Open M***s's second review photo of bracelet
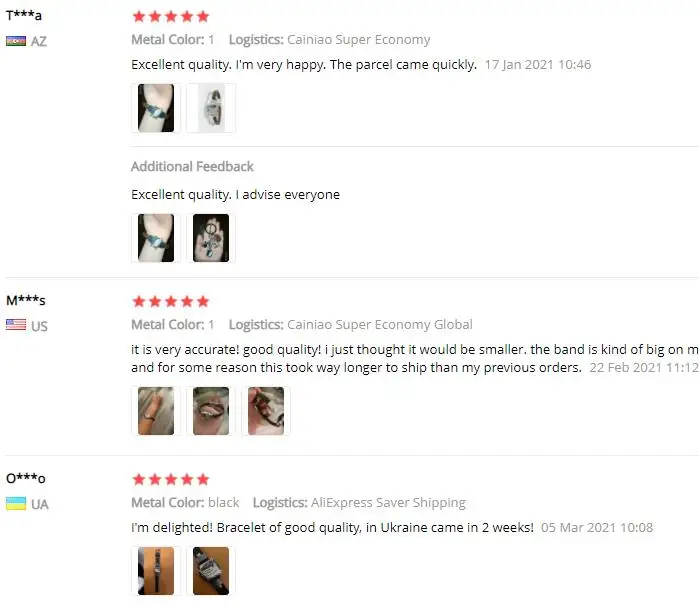This screenshot has width=699, height=609. [x=211, y=411]
